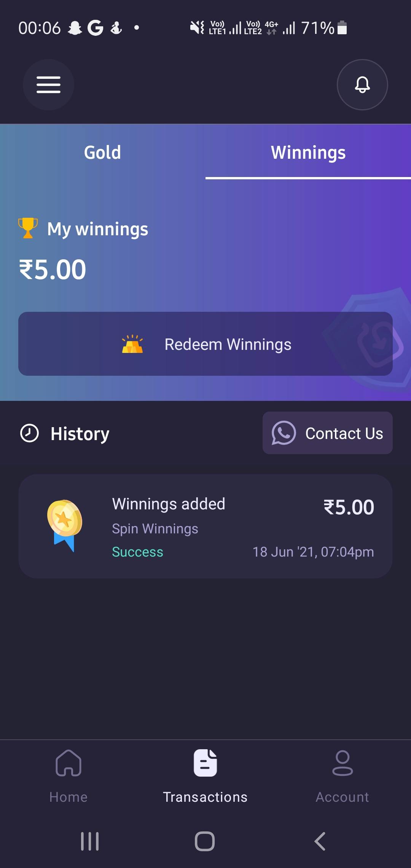The width and height of the screenshot is (411, 868).
Task: Tap the gold trophy icon
Action: pyautogui.click(x=28, y=228)
